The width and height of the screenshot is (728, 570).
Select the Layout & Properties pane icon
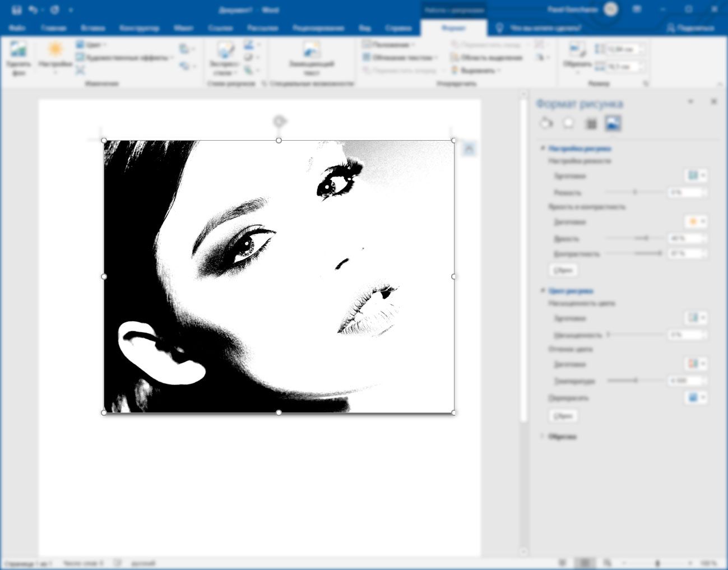point(591,123)
